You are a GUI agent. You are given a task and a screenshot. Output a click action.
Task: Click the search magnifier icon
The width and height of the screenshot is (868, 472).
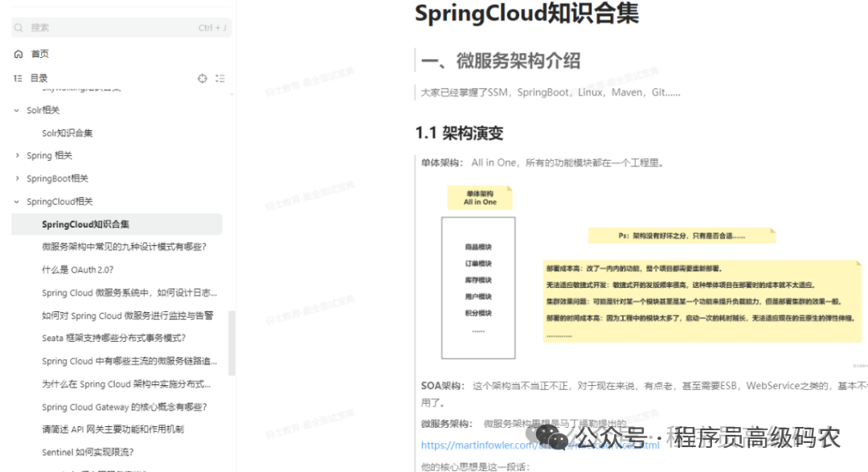[x=18, y=27]
